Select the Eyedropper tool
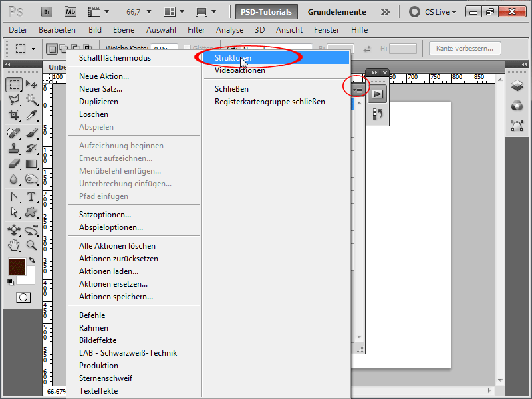This screenshot has height=399, width=532. point(31,114)
